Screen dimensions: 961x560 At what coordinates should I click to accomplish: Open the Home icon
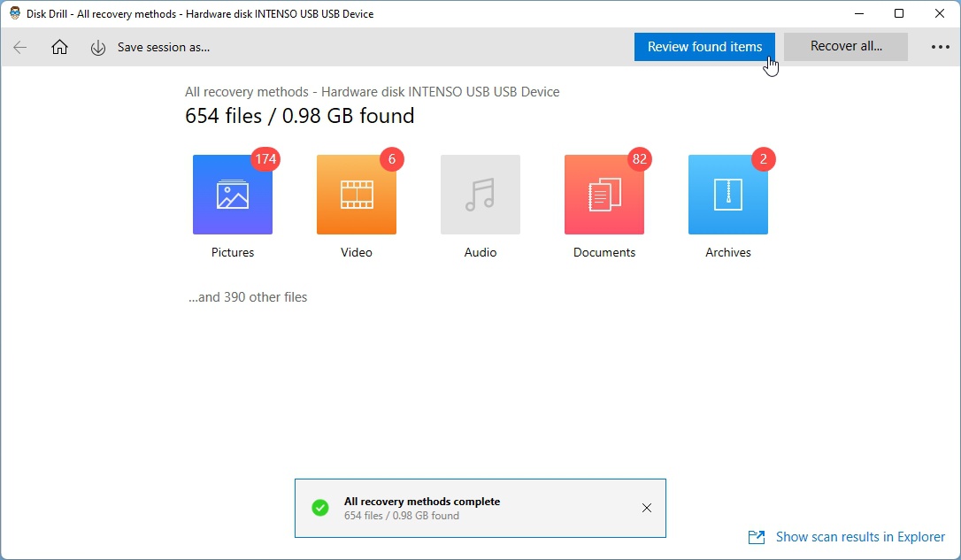point(59,47)
